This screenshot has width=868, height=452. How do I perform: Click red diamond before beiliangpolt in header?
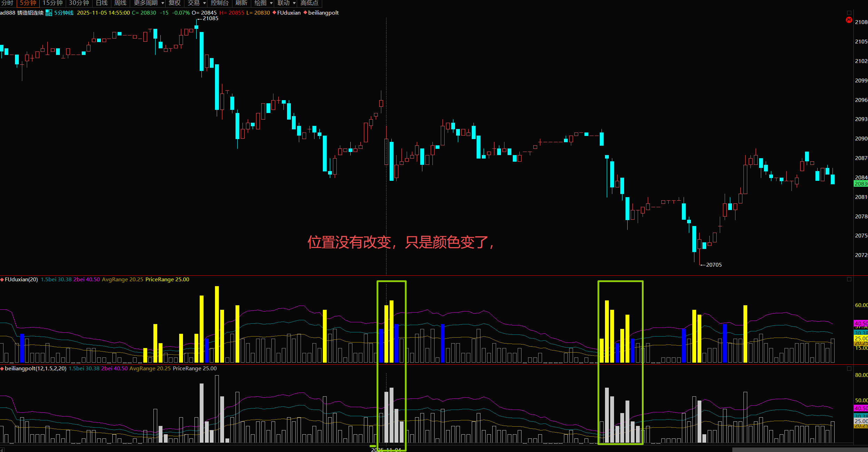click(x=305, y=13)
